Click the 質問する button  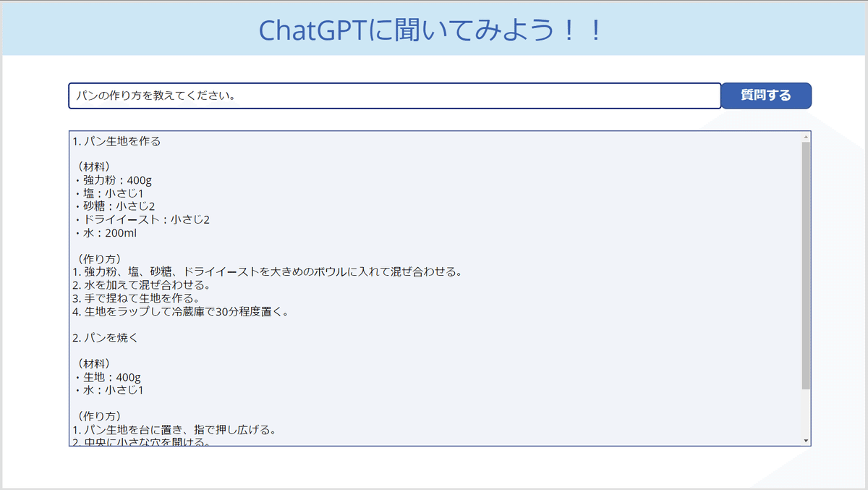[x=766, y=96]
